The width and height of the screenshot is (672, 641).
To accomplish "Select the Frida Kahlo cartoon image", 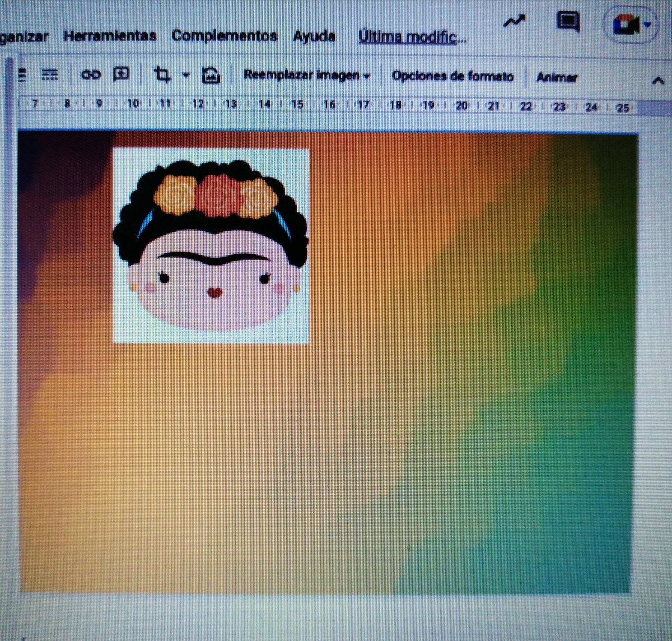I will (x=211, y=245).
